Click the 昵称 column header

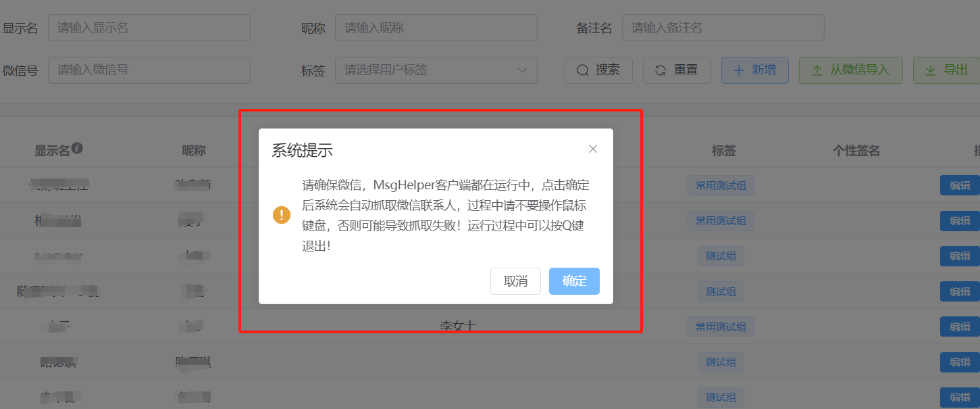tap(194, 150)
